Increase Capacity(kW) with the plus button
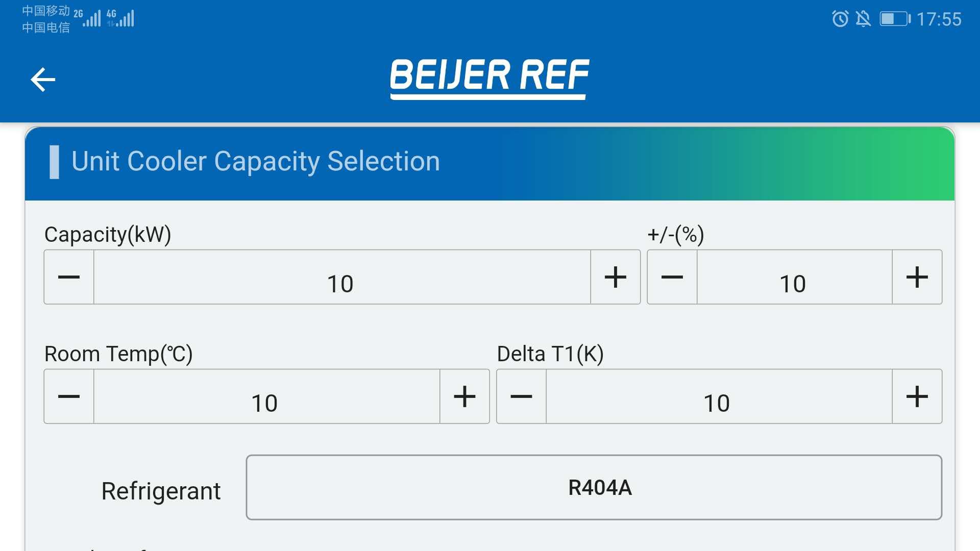The height and width of the screenshot is (551, 980). (x=616, y=277)
